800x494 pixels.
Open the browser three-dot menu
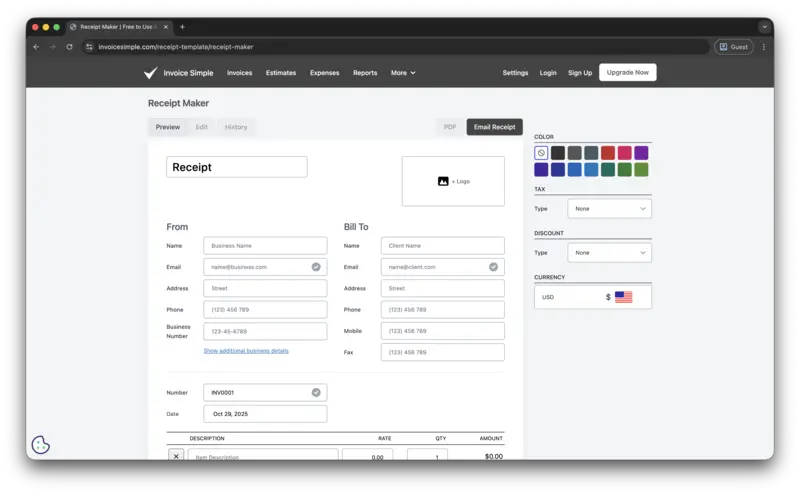(x=764, y=47)
